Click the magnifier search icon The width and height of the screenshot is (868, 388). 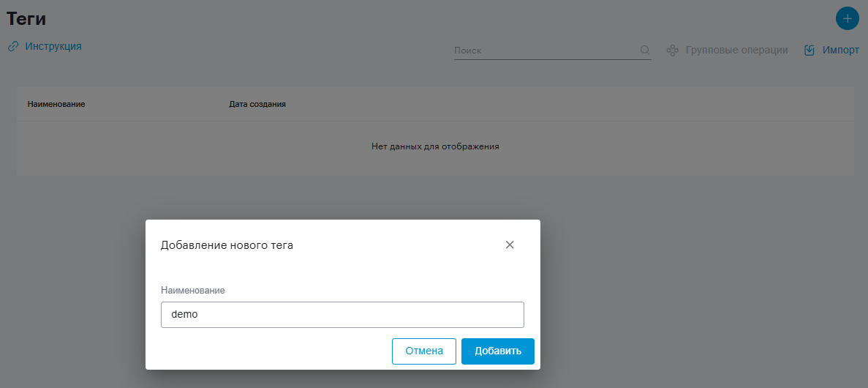645,51
